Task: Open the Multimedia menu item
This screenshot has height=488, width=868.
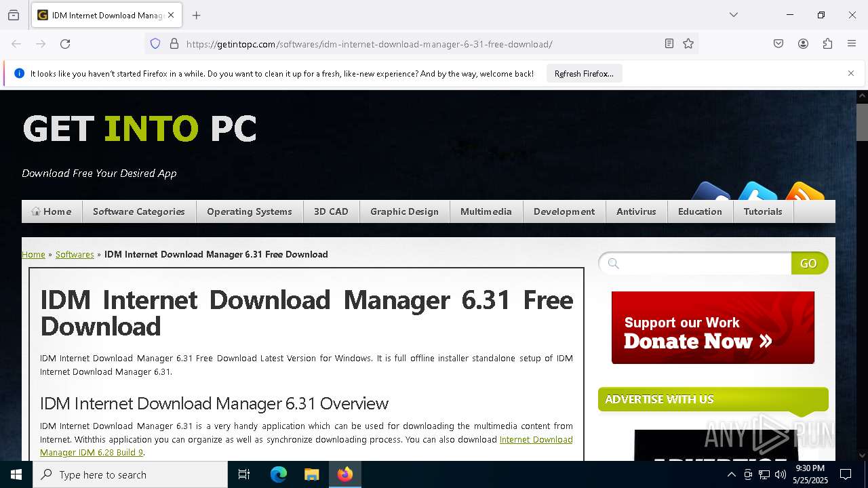Action: 486,211
